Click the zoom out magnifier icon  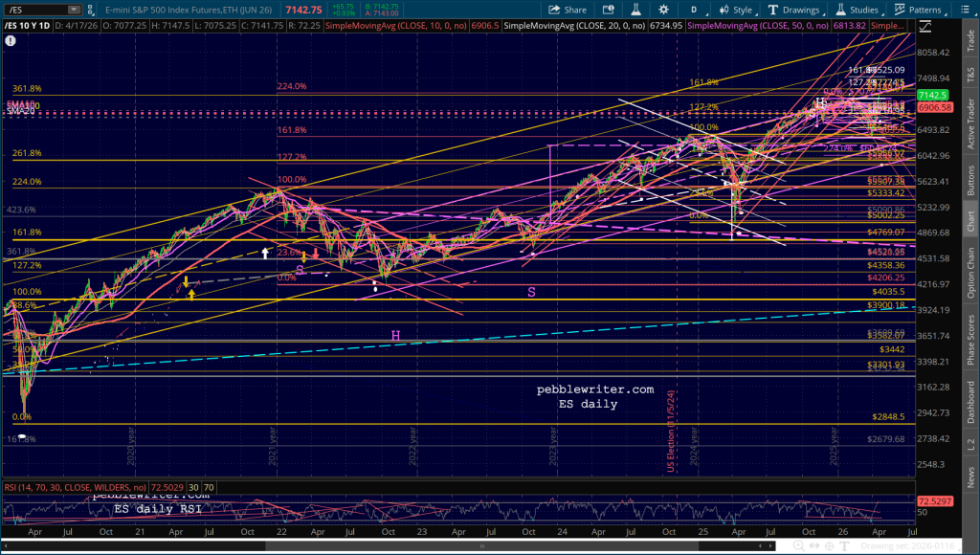click(x=784, y=545)
